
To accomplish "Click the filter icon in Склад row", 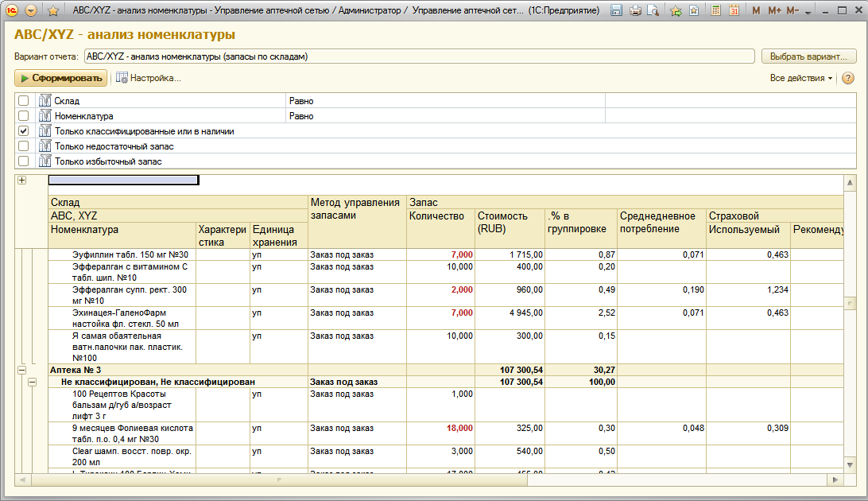I will tap(45, 101).
